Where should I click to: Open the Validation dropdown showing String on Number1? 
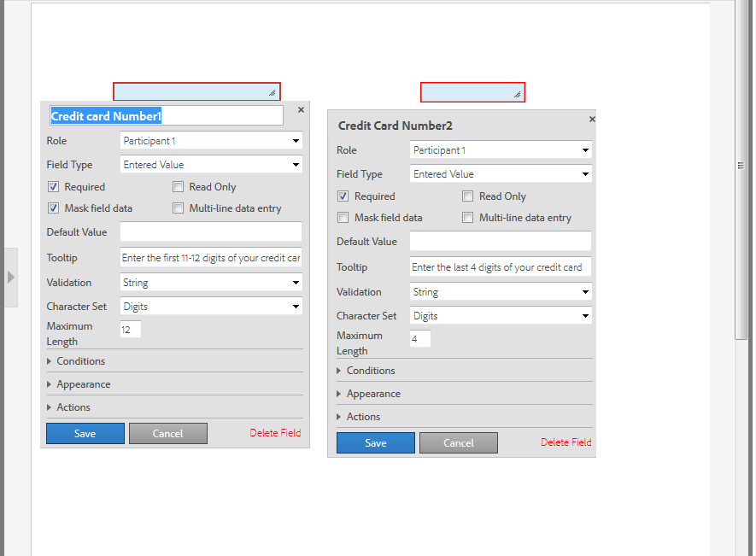210,282
